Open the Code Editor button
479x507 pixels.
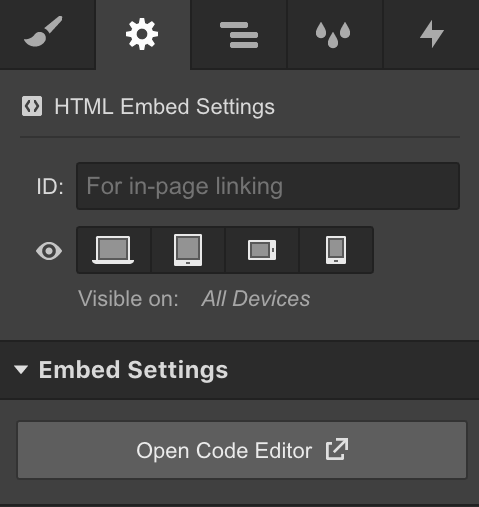pos(242,450)
